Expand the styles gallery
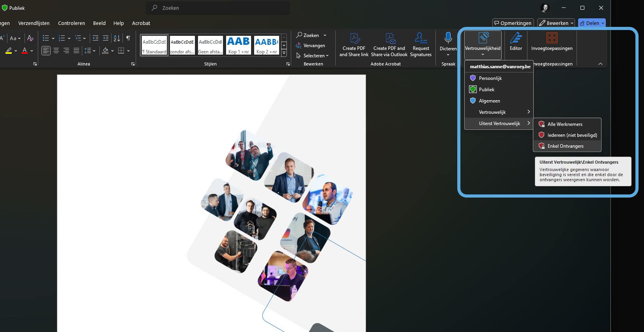Screen dimensions: 644x332 (x=284, y=53)
